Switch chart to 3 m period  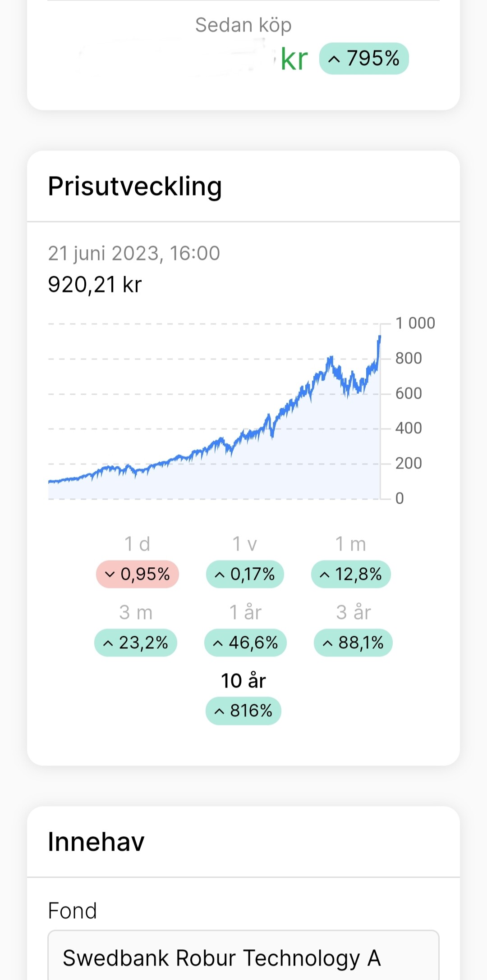[x=136, y=613]
